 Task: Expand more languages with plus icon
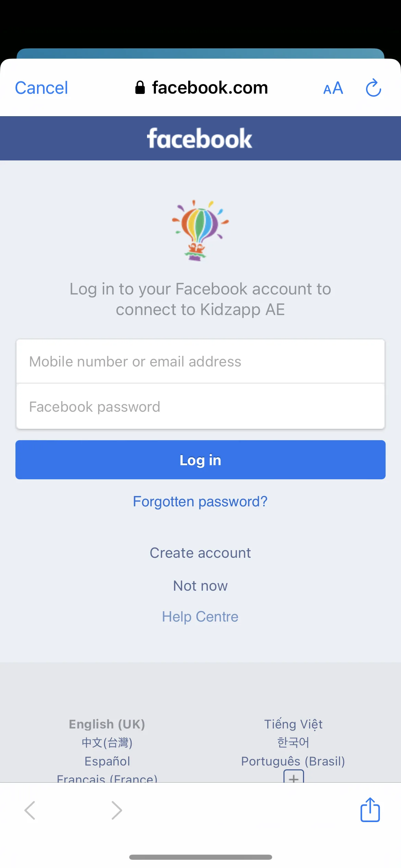[294, 776]
